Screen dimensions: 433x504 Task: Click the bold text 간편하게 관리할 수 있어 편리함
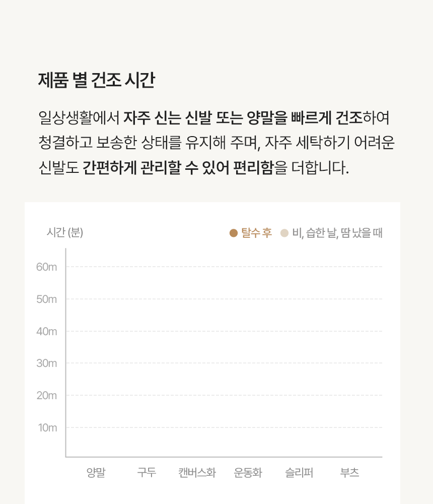178,167
